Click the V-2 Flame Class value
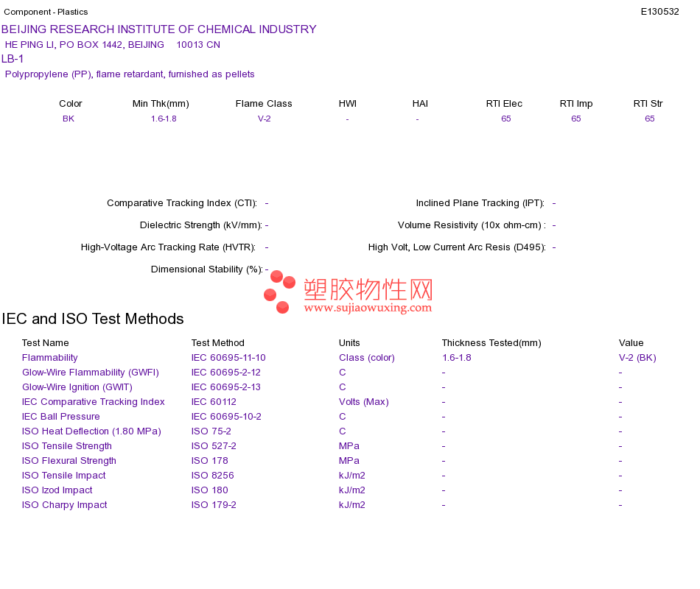Screen dimensions: 700x589 pos(264,119)
